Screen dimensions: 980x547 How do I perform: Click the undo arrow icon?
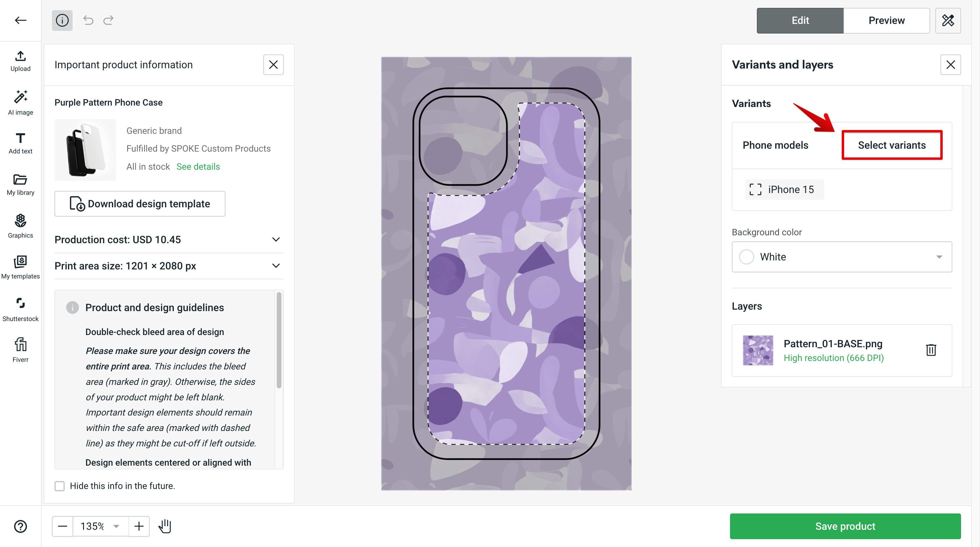[88, 20]
